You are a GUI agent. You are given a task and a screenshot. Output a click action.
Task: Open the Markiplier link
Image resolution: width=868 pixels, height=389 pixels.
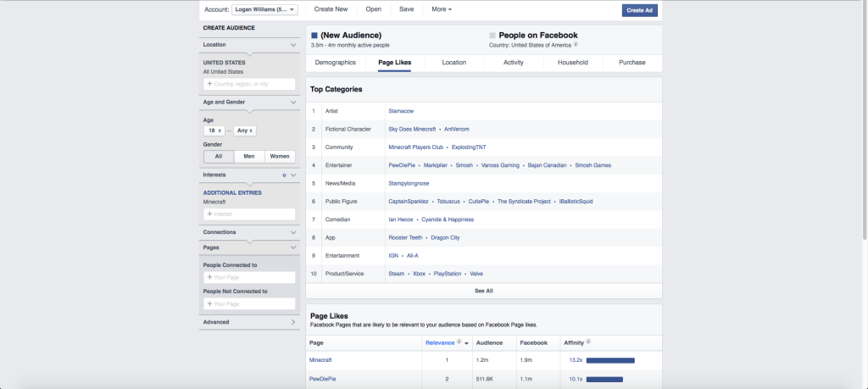[436, 165]
